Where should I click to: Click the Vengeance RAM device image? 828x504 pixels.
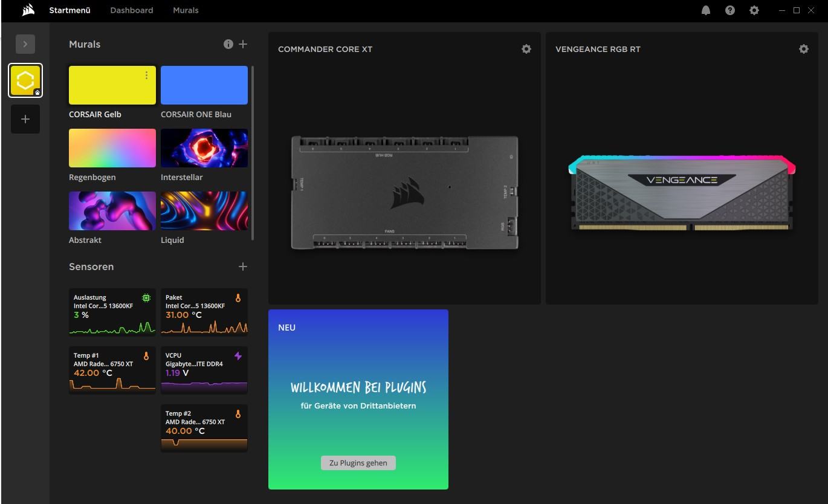682,193
